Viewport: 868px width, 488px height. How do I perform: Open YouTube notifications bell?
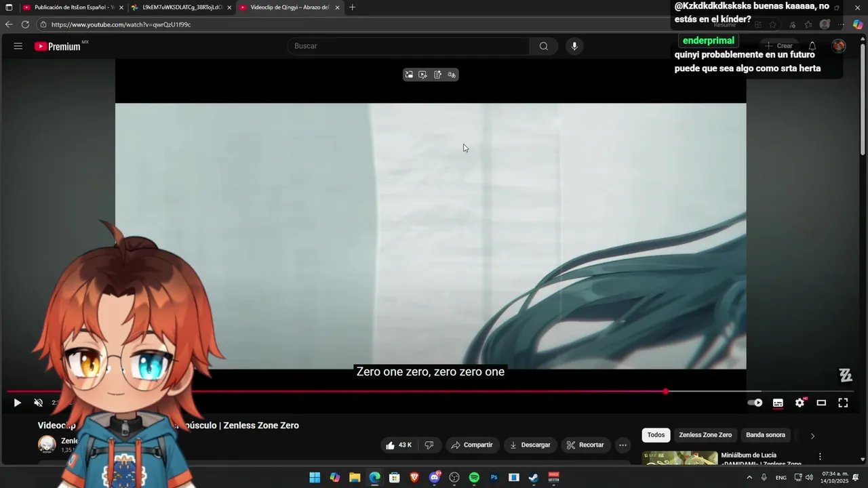[x=812, y=46]
